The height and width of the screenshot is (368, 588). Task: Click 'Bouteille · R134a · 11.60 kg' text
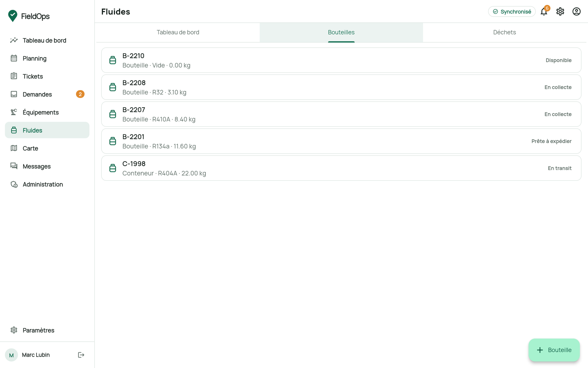159,146
